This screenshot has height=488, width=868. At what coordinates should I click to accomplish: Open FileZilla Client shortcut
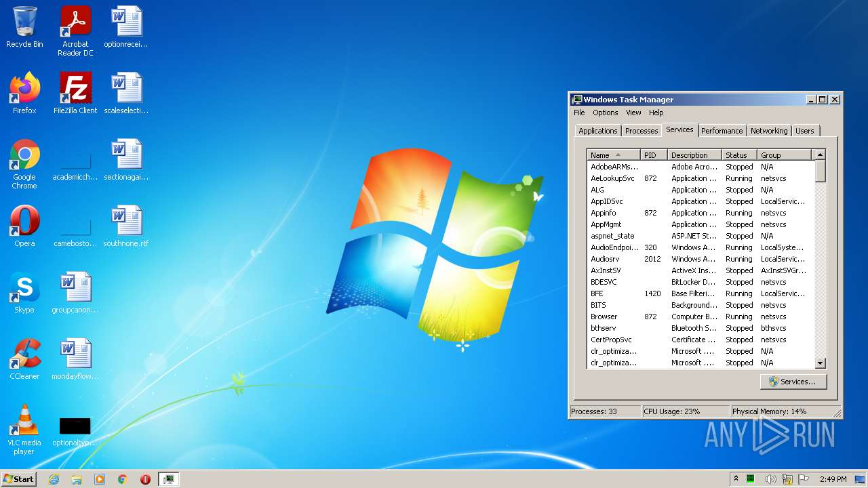tap(75, 94)
